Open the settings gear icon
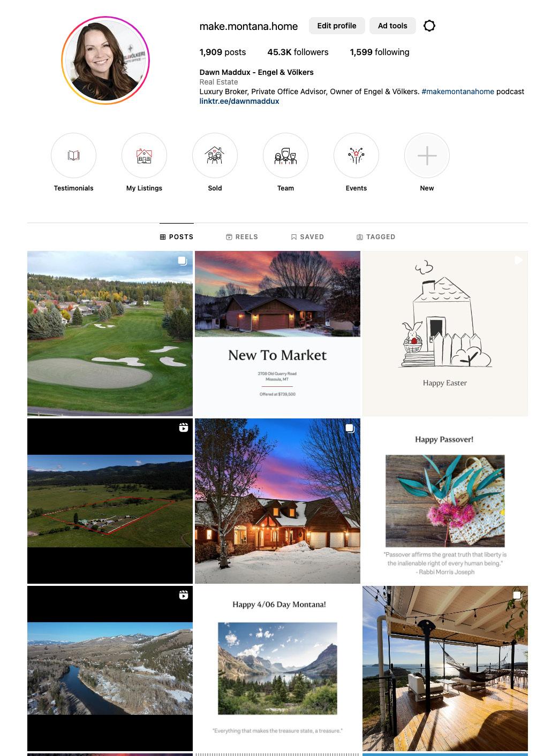 point(429,26)
